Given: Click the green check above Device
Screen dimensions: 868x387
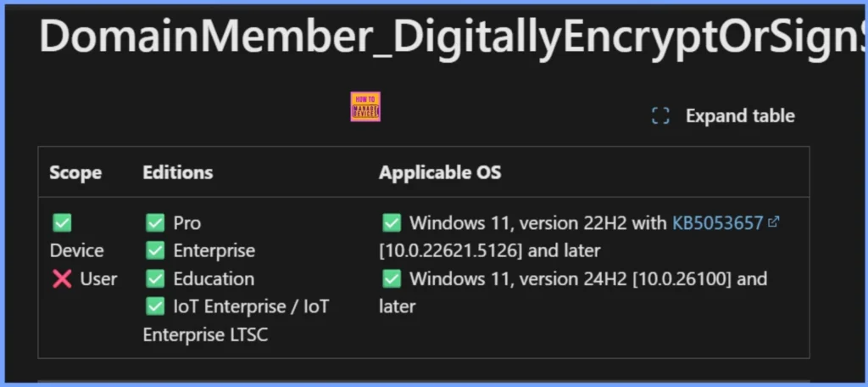Looking at the screenshot, I should click(62, 223).
